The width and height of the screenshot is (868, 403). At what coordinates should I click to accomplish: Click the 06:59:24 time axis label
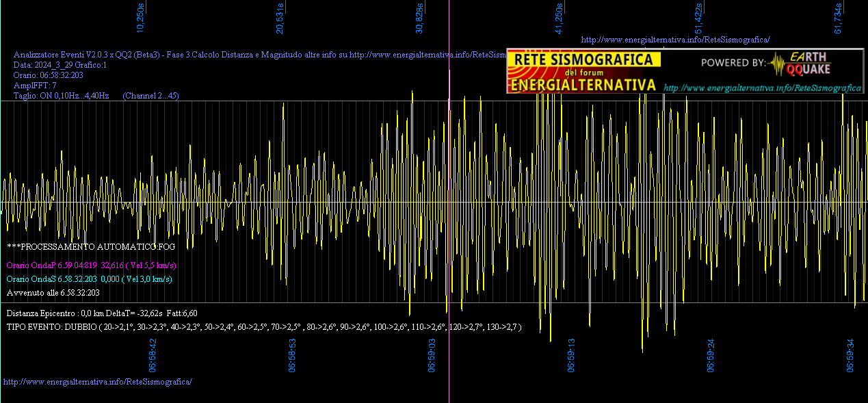click(x=711, y=354)
